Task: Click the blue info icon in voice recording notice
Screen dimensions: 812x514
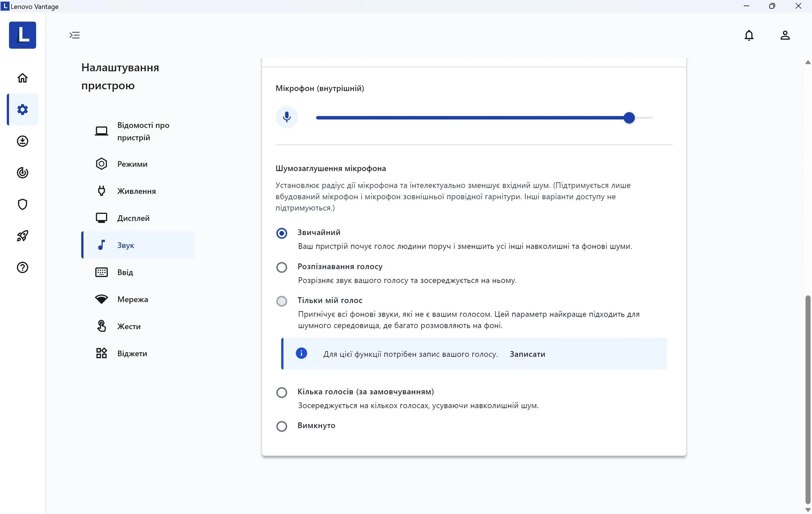Action: [301, 353]
